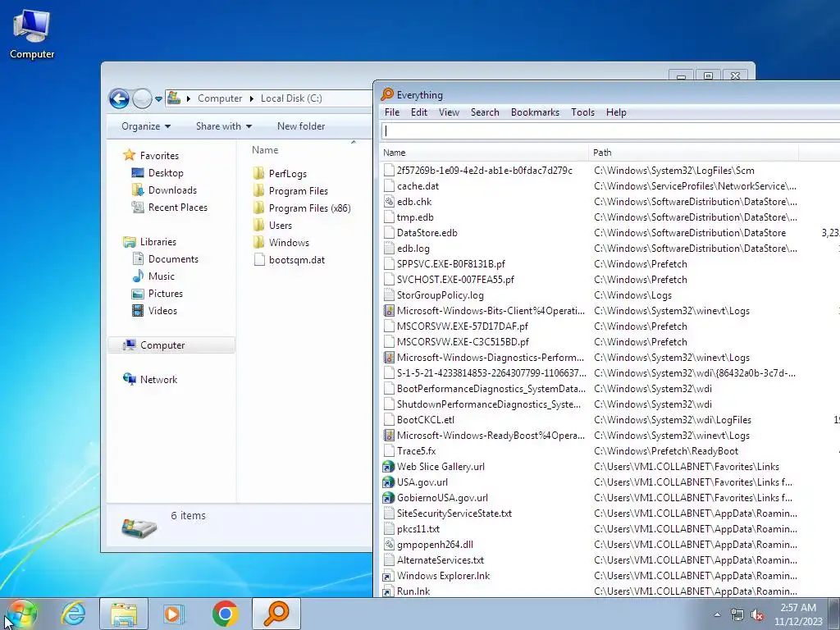
Task: Select edb.chk file icon in results
Action: pyautogui.click(x=390, y=202)
